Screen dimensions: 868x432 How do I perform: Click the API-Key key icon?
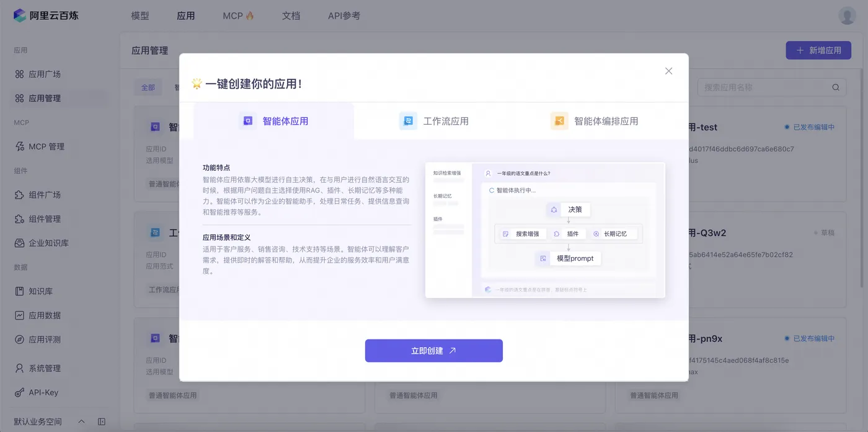coord(19,392)
